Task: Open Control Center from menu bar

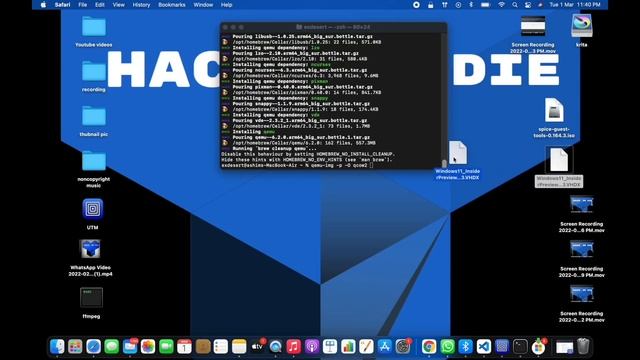Action: (x=528, y=5)
